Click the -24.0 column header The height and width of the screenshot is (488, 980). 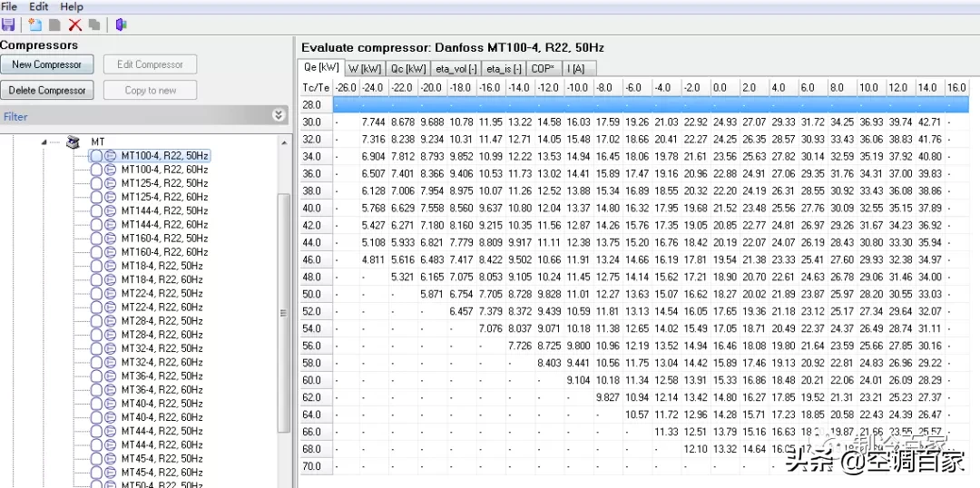373,87
